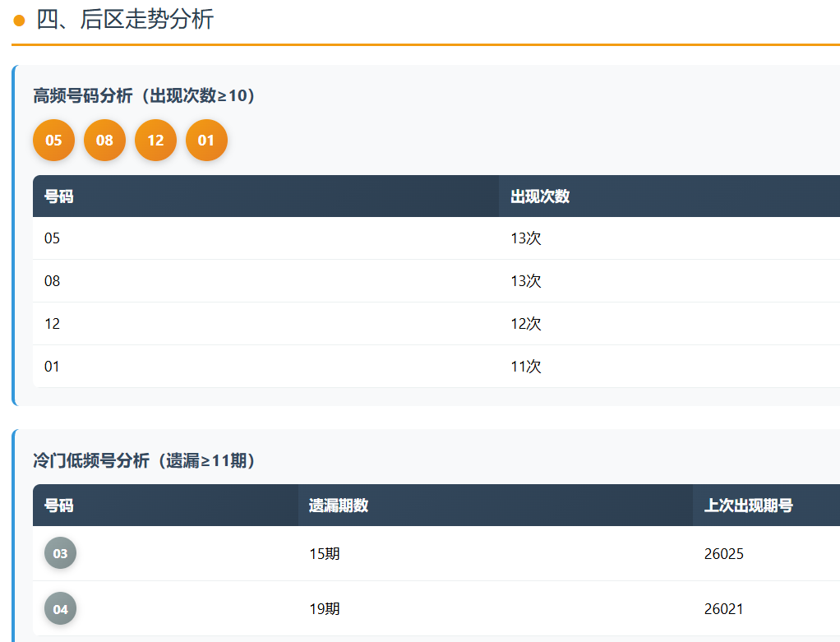Viewport: 840px width, 642px height.
Task: Click the 冷门低频号分析 card heading
Action: coord(144,461)
